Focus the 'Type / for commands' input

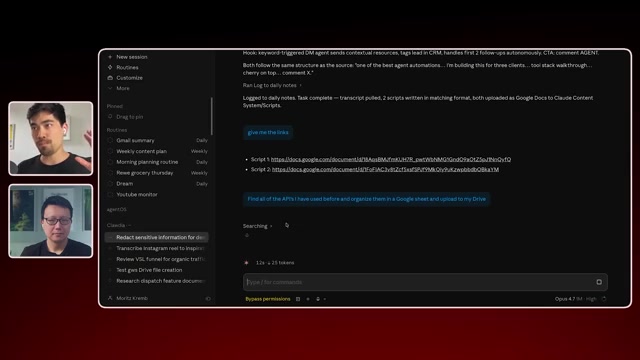click(x=419, y=282)
